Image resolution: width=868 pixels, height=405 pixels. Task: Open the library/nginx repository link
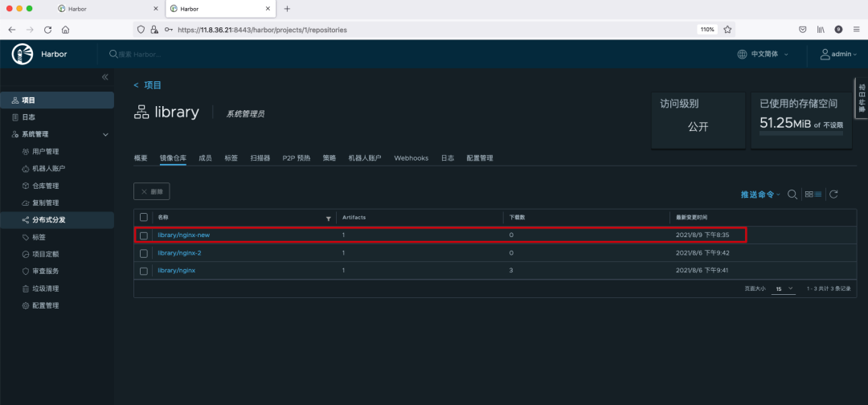coord(177,271)
